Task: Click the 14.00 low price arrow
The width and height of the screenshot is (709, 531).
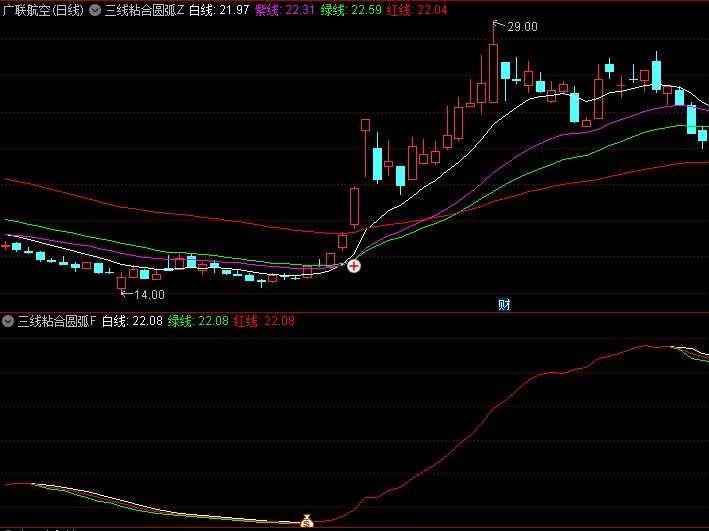Action: tap(147, 295)
